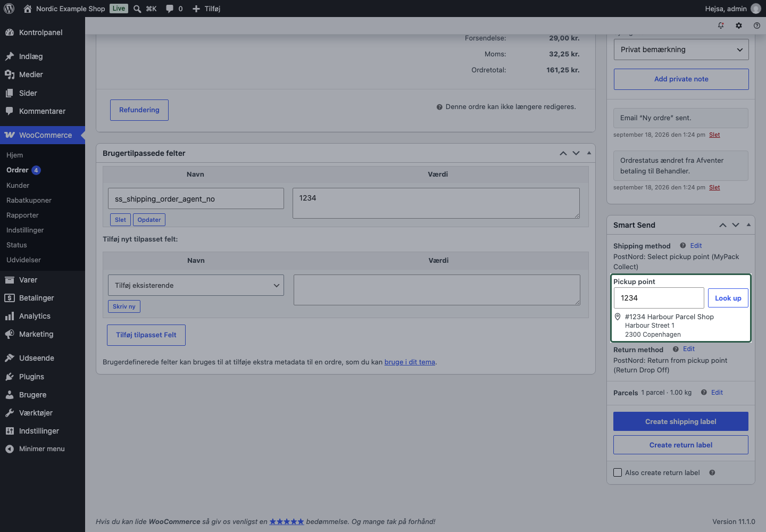Click the help icon next to Shipping method

click(682, 246)
